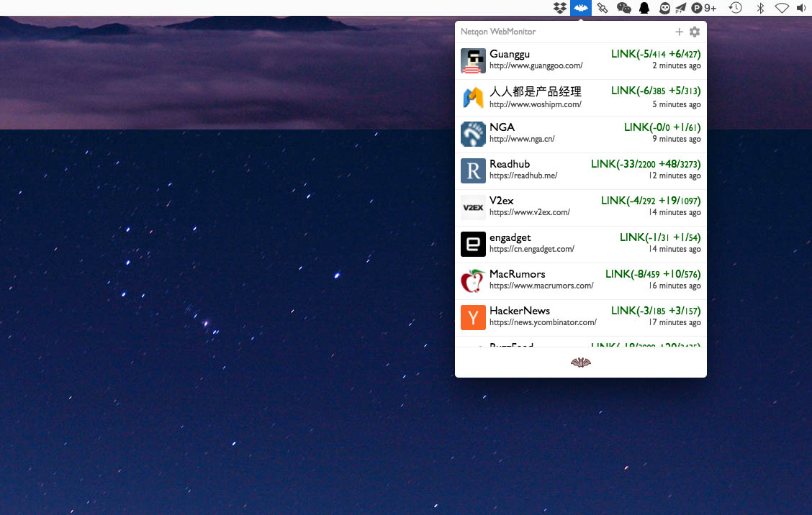812x515 pixels.
Task: Select the V2ex entry title
Action: point(501,201)
